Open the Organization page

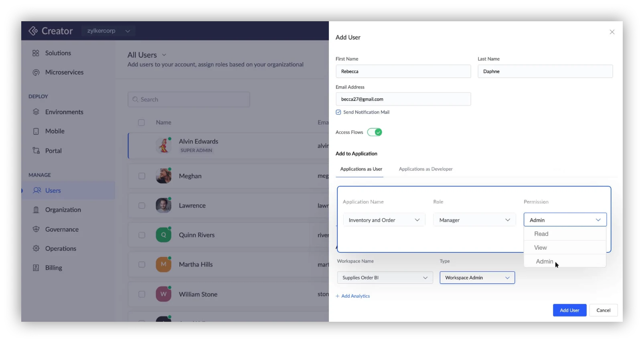coord(63,210)
